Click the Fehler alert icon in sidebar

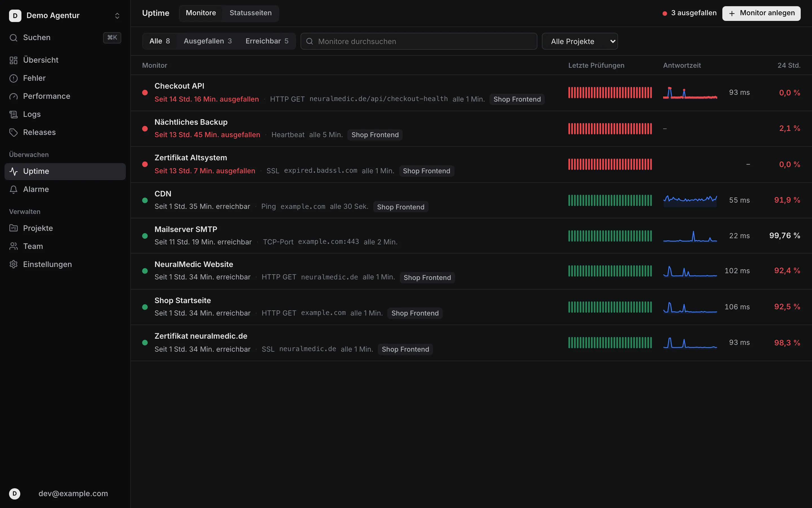coord(14,78)
